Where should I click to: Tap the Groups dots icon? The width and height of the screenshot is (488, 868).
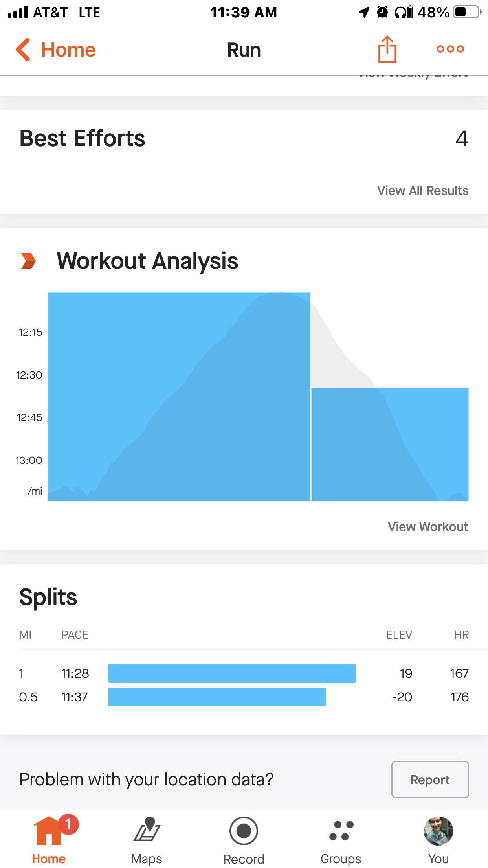coord(341,830)
